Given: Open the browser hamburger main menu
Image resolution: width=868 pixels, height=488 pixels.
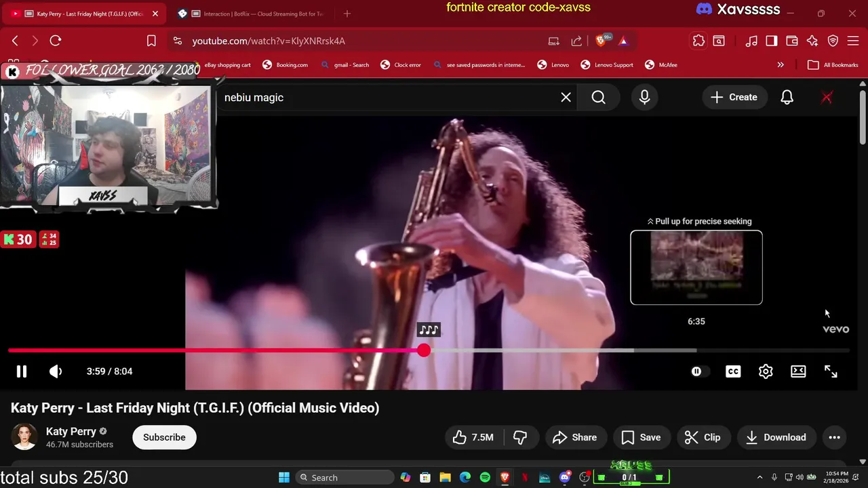Looking at the screenshot, I should [x=853, y=41].
